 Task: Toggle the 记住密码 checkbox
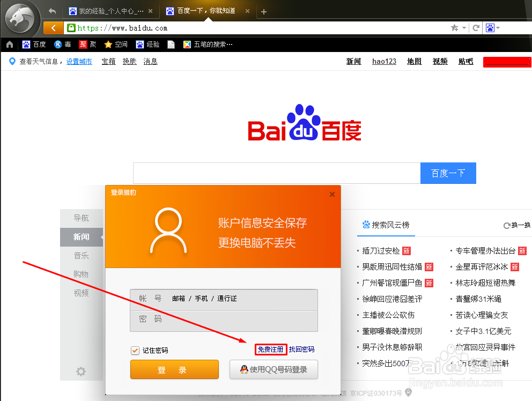click(135, 350)
